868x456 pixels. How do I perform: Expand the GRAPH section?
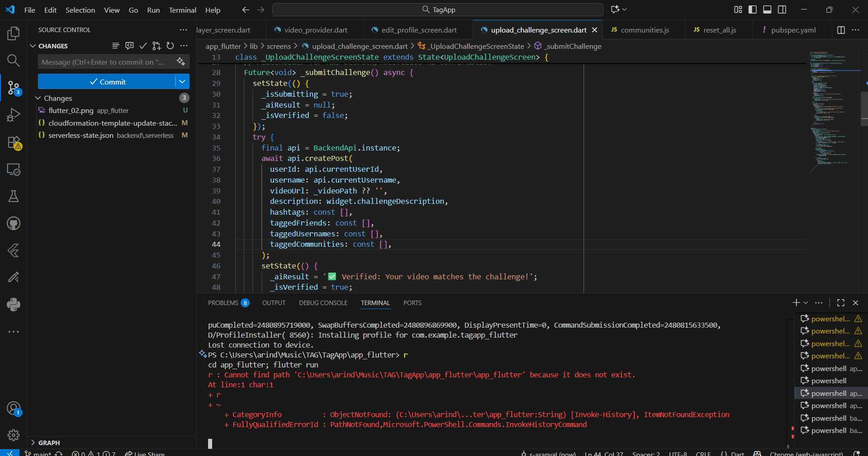(x=49, y=443)
